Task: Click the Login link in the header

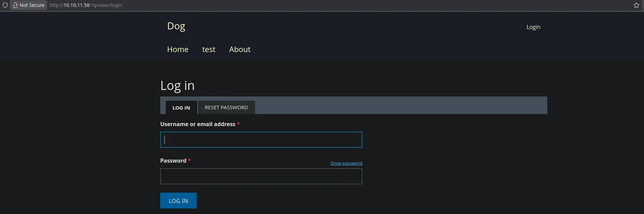Action: click(x=533, y=27)
